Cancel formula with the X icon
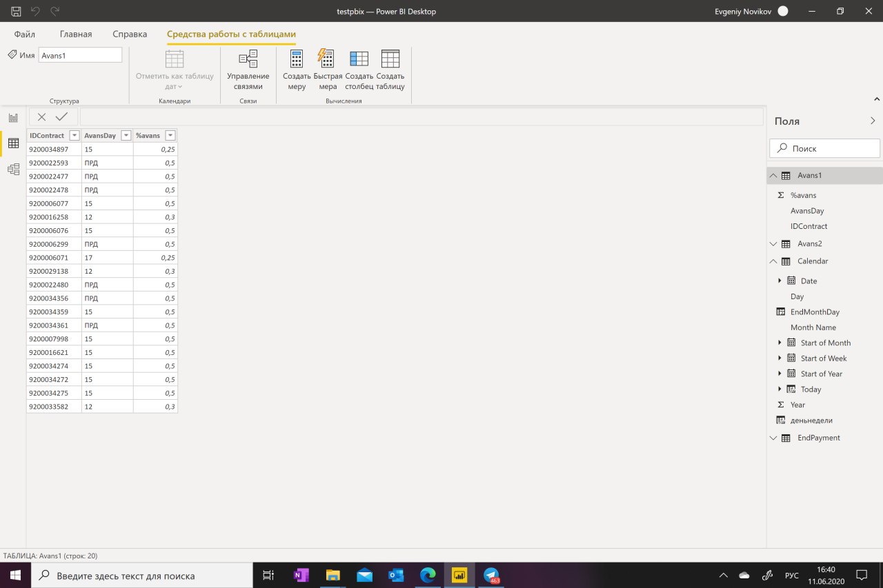This screenshot has height=588, width=883. pyautogui.click(x=42, y=117)
